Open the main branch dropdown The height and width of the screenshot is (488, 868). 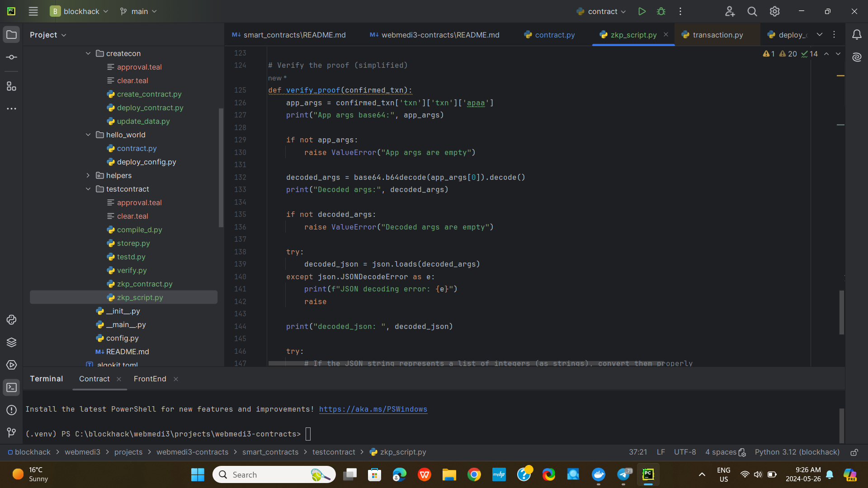coord(139,11)
